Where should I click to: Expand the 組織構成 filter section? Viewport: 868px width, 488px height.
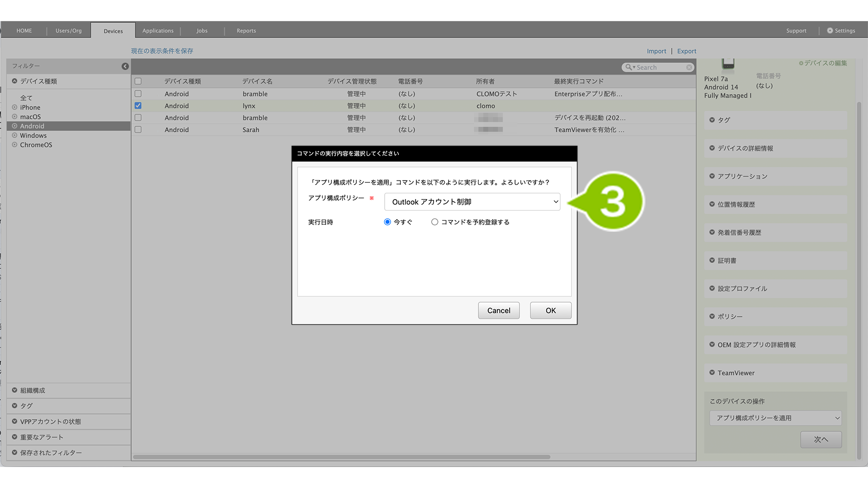point(68,390)
